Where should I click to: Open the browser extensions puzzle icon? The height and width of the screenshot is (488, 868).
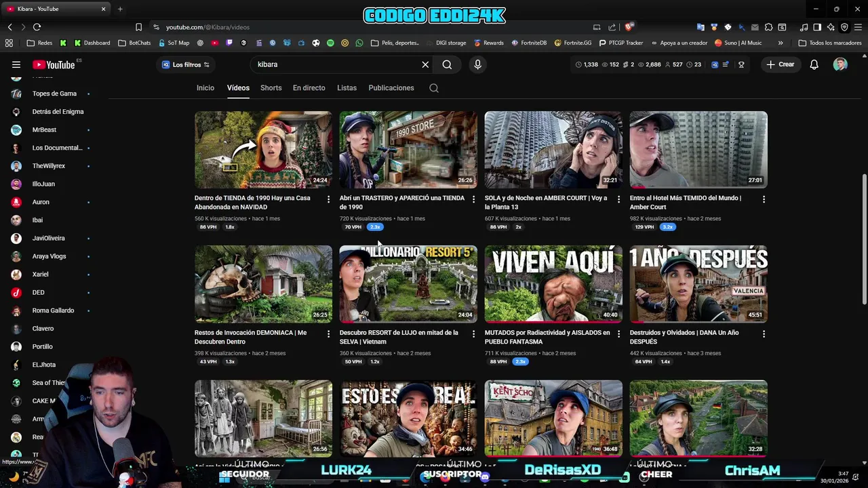(768, 27)
